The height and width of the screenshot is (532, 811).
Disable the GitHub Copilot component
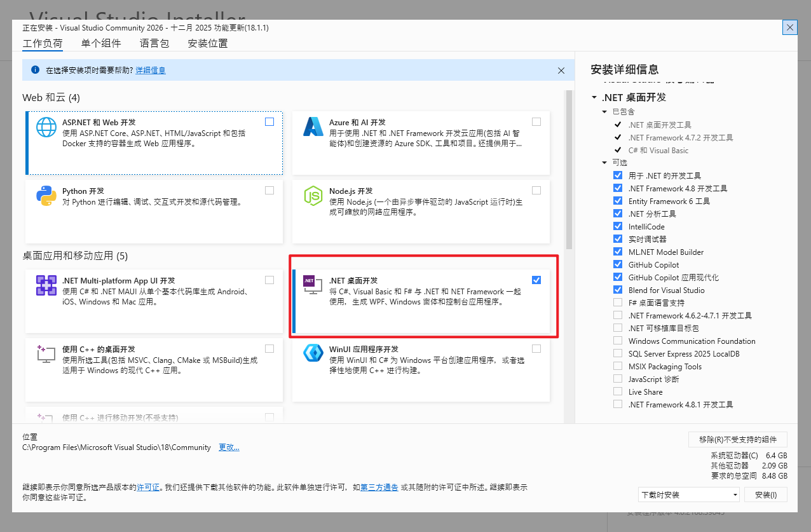pyautogui.click(x=618, y=264)
